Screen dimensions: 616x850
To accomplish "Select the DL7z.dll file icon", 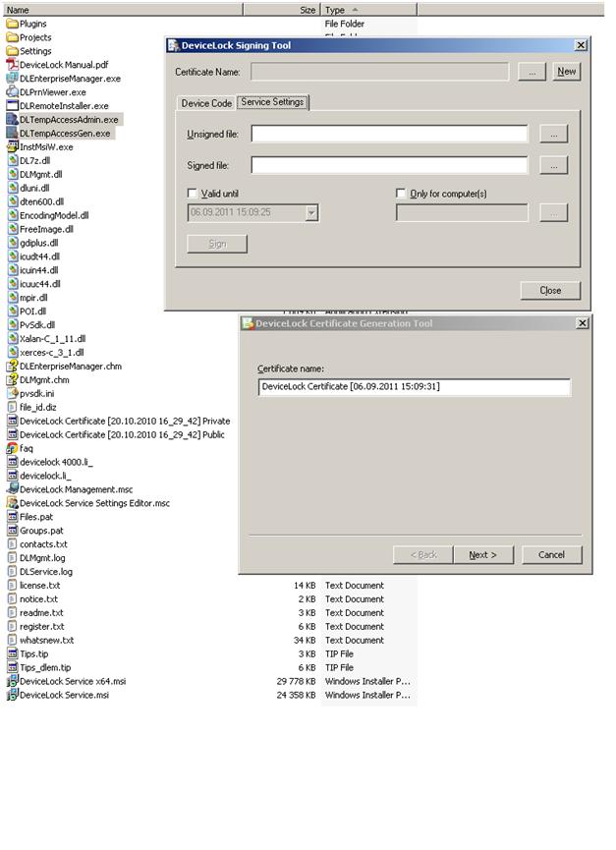I will [x=13, y=160].
